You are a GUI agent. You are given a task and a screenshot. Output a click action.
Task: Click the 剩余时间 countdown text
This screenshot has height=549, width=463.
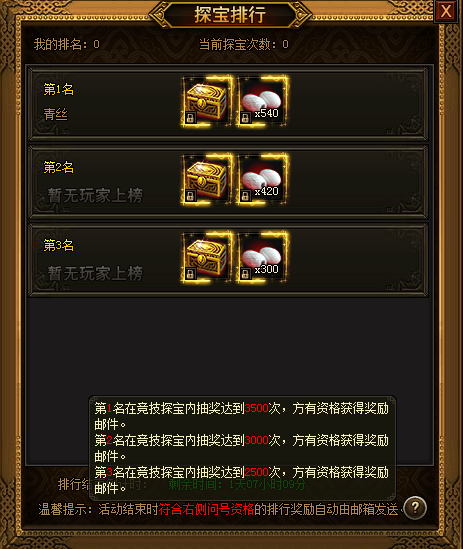tap(237, 485)
